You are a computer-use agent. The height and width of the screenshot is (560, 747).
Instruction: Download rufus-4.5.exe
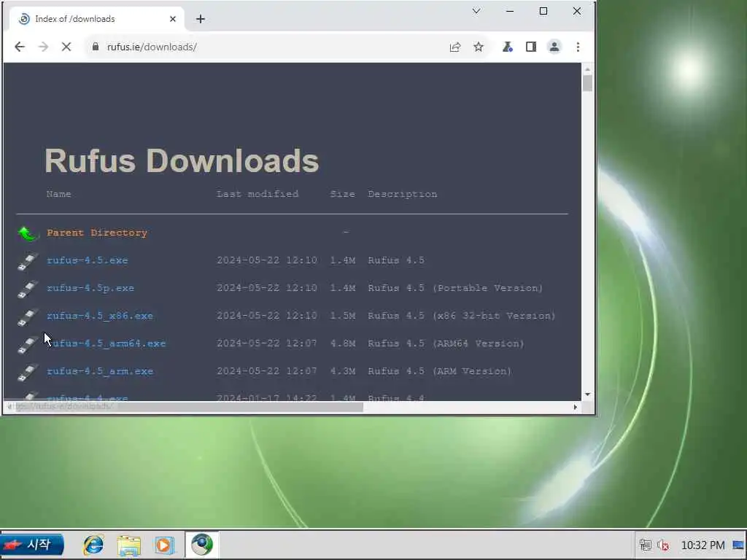[88, 260]
